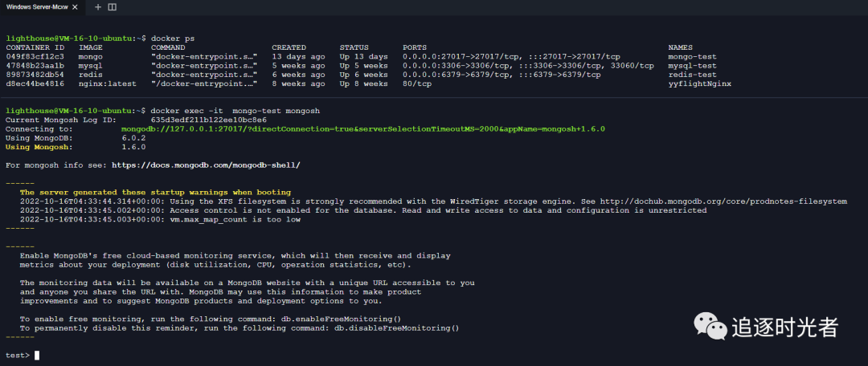
Task: Click the mysql-test container name
Action: click(x=692, y=66)
